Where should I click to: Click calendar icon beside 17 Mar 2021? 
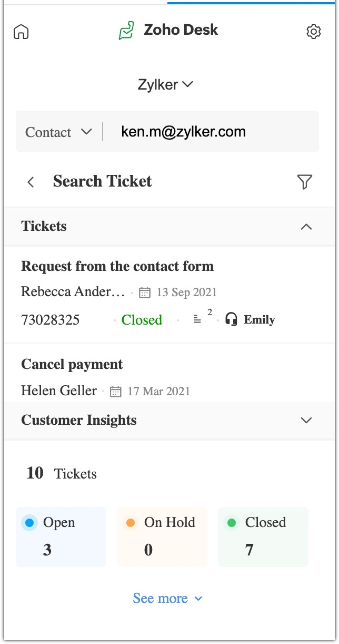click(x=116, y=392)
